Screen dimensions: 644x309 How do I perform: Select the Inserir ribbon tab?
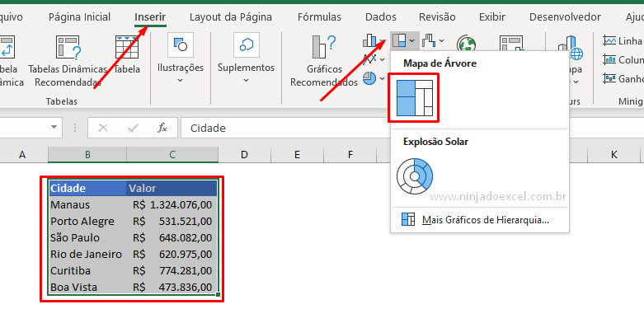click(x=150, y=17)
